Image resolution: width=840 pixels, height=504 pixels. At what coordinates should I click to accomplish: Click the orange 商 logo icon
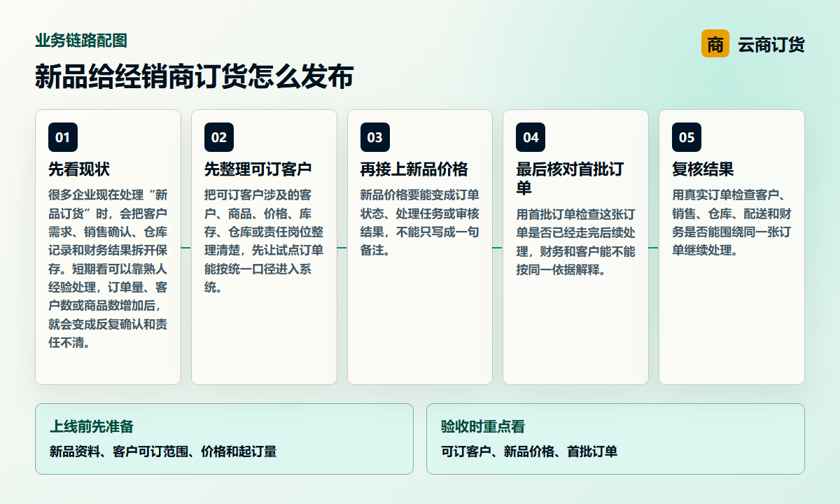click(715, 43)
